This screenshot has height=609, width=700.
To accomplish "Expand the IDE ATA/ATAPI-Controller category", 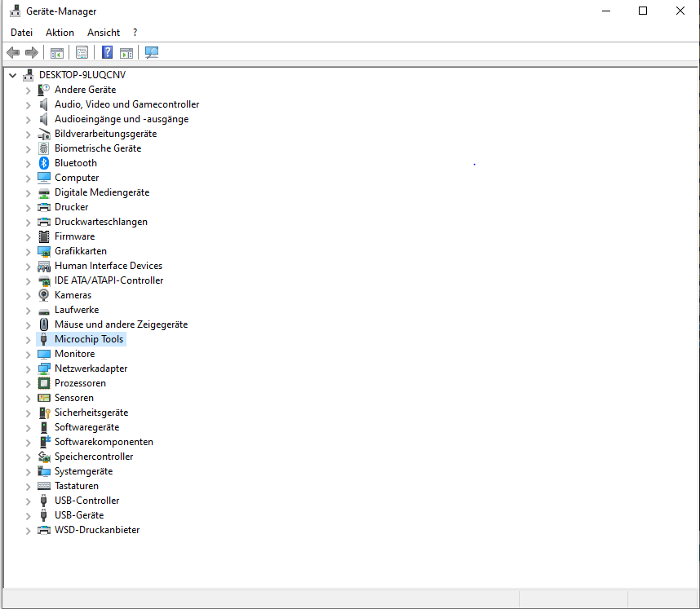I will (28, 281).
